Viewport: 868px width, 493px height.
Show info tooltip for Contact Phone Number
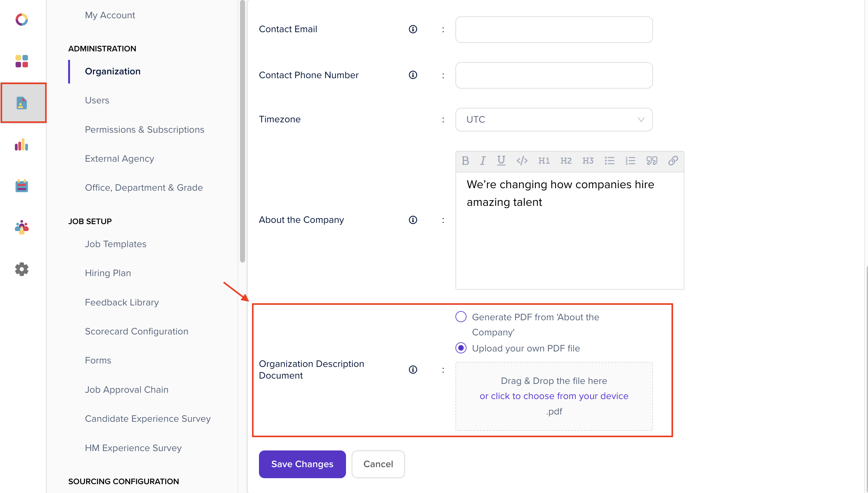pos(413,75)
